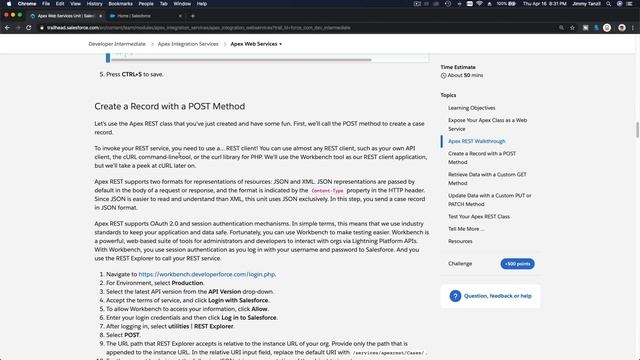Click the round avatar extension icon beside blue S
This screenshot has height=360, width=640.
point(607,28)
